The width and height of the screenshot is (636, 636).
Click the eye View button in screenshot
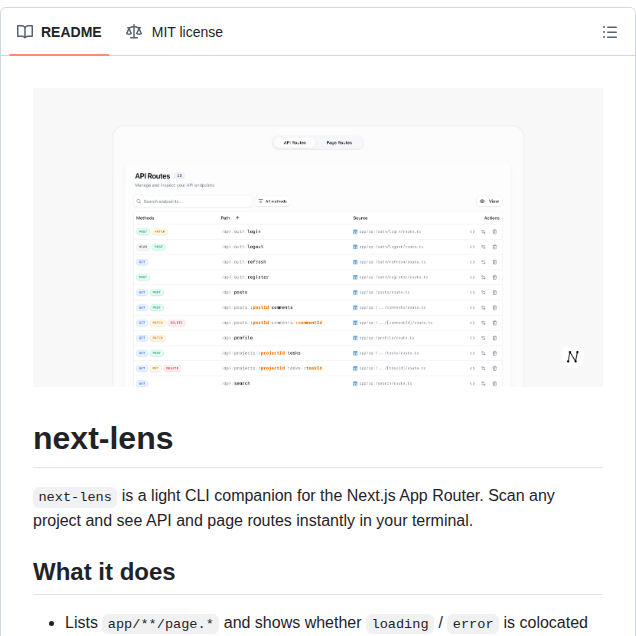[x=489, y=201]
